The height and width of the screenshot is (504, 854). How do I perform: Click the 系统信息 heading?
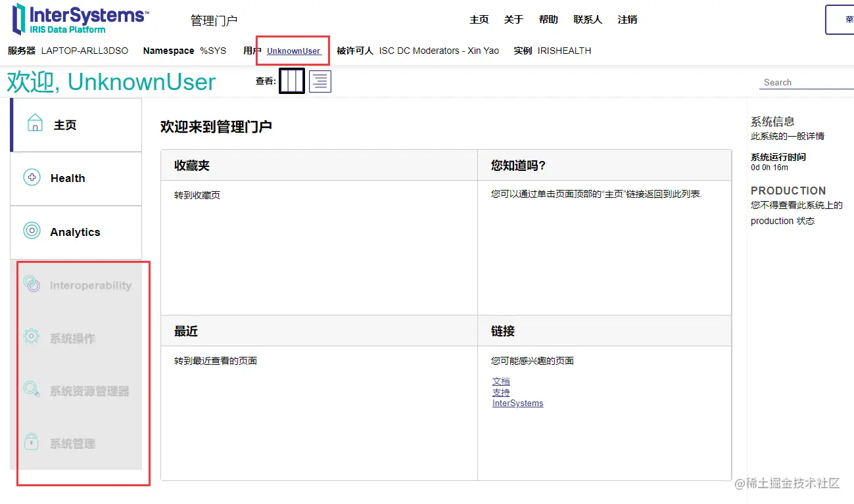pyautogui.click(x=772, y=122)
